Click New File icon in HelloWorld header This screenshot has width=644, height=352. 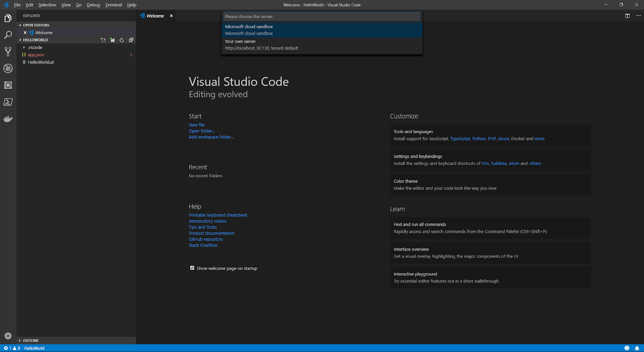pyautogui.click(x=103, y=40)
